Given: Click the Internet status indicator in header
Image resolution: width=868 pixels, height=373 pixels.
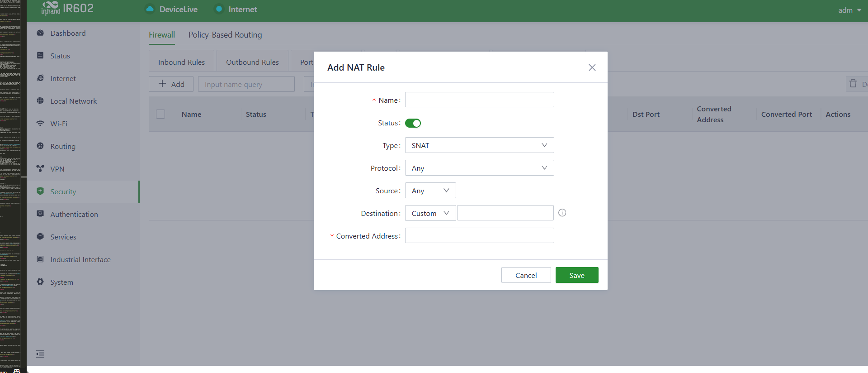Looking at the screenshot, I should (x=236, y=9).
